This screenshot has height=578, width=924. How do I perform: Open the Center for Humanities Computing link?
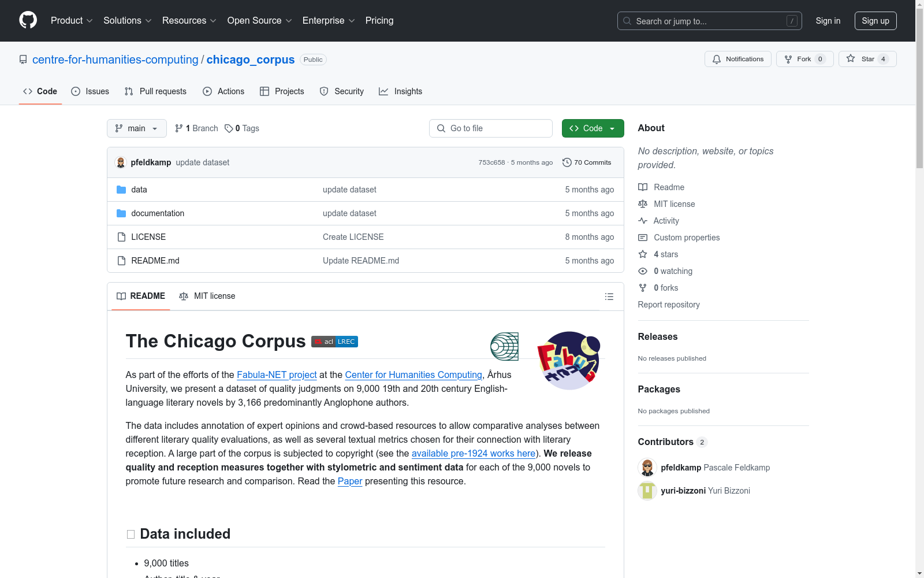pos(413,375)
